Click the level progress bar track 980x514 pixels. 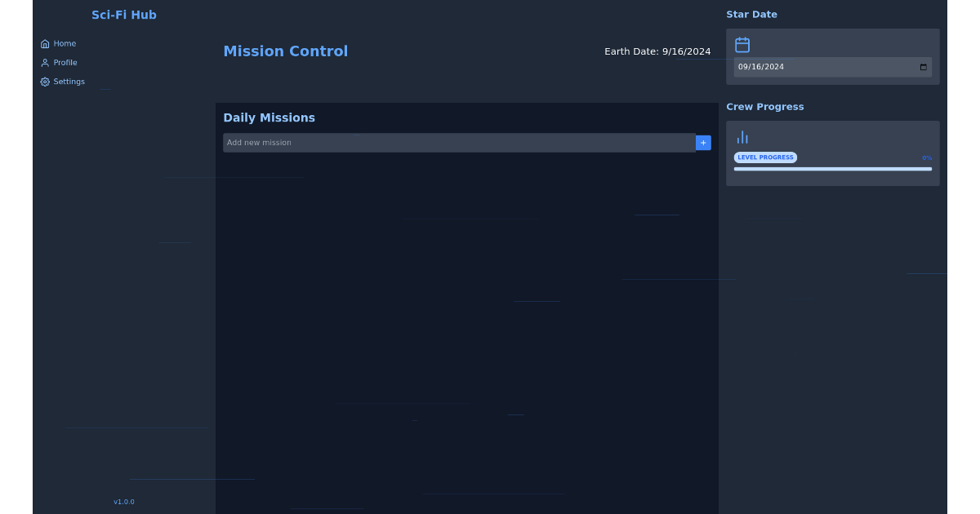pyautogui.click(x=832, y=169)
